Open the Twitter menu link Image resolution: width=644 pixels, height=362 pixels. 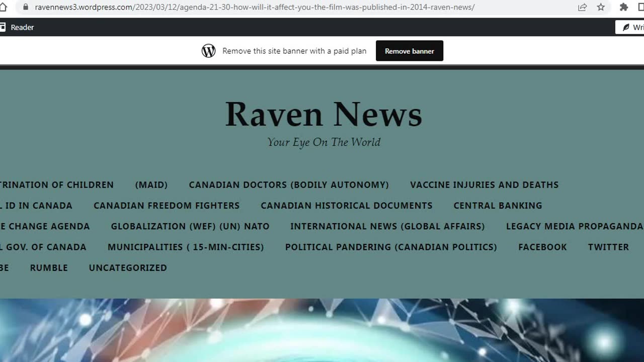tap(608, 247)
